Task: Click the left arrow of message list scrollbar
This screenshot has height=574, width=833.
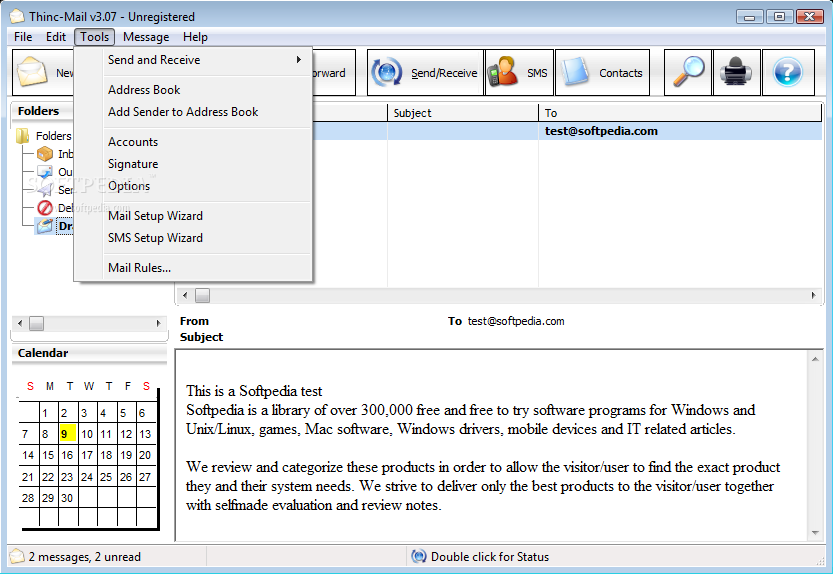Action: (x=184, y=295)
